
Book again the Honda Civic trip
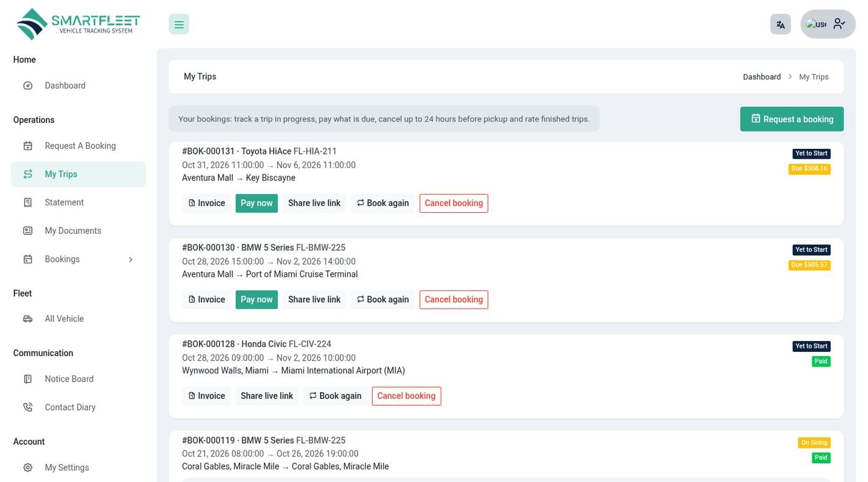(335, 396)
